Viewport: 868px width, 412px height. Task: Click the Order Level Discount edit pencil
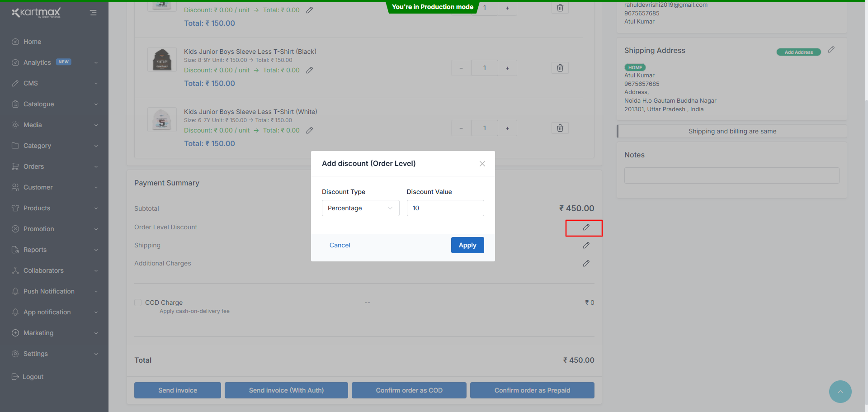586,227
